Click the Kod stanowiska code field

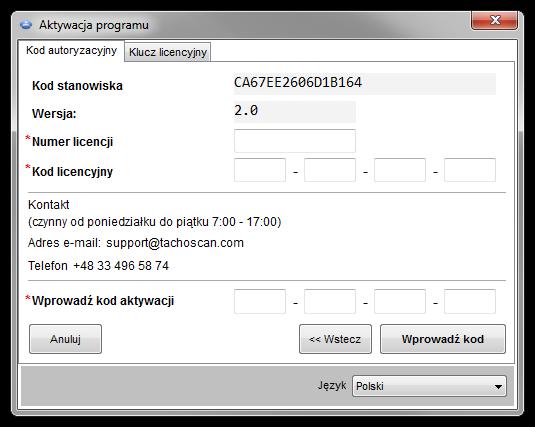[x=364, y=84]
